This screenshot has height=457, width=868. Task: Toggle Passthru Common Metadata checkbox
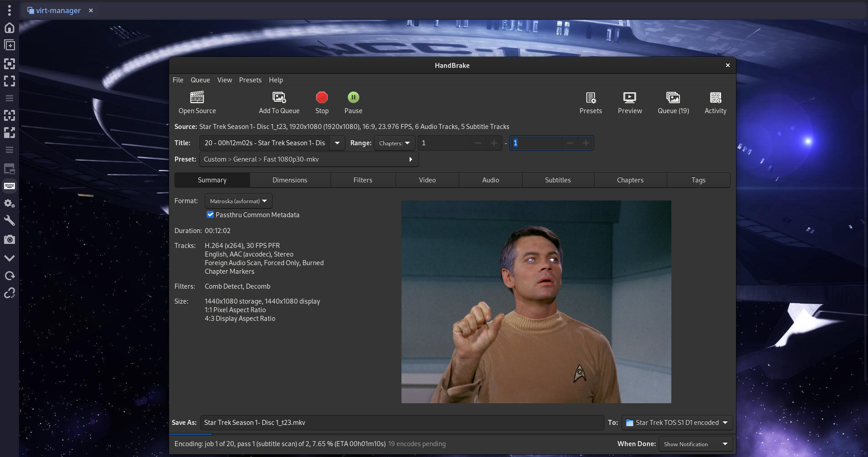click(210, 215)
